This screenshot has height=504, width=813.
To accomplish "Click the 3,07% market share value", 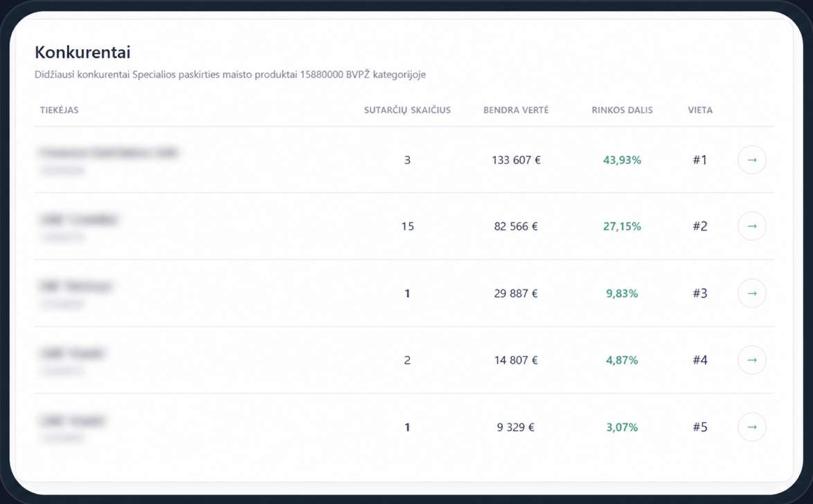I will tap(622, 427).
